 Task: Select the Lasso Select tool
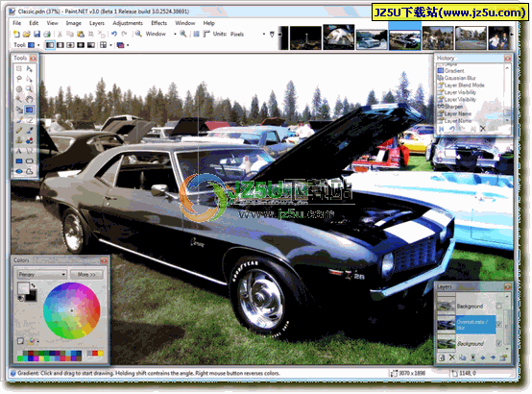point(19,79)
